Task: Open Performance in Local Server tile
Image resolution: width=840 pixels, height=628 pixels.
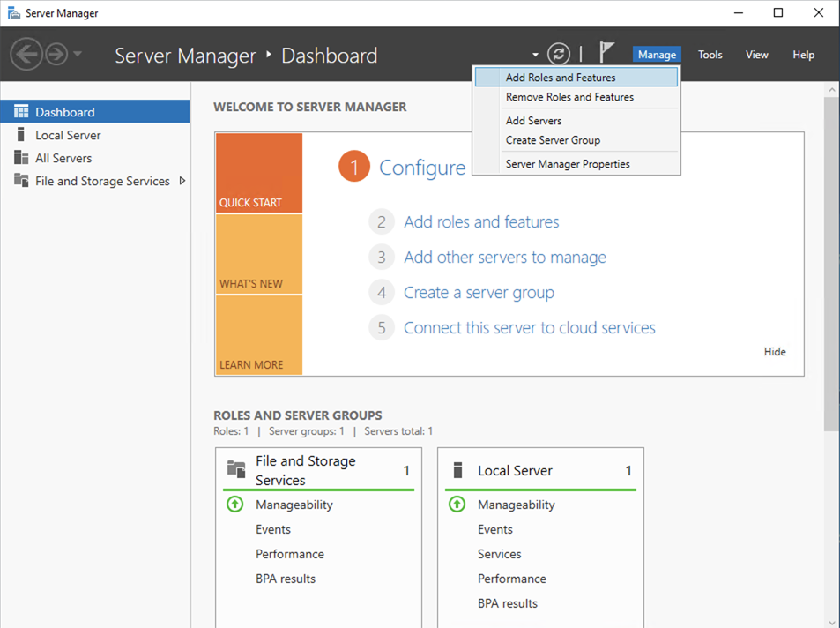Action: tap(512, 579)
